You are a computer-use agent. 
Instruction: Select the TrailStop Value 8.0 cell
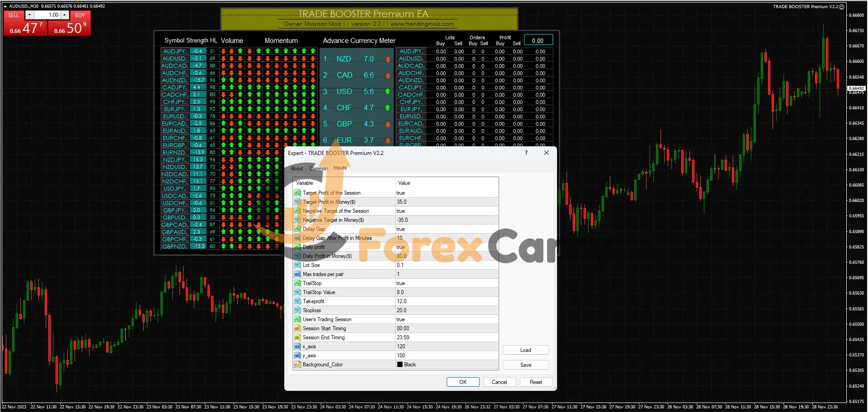tap(447, 292)
